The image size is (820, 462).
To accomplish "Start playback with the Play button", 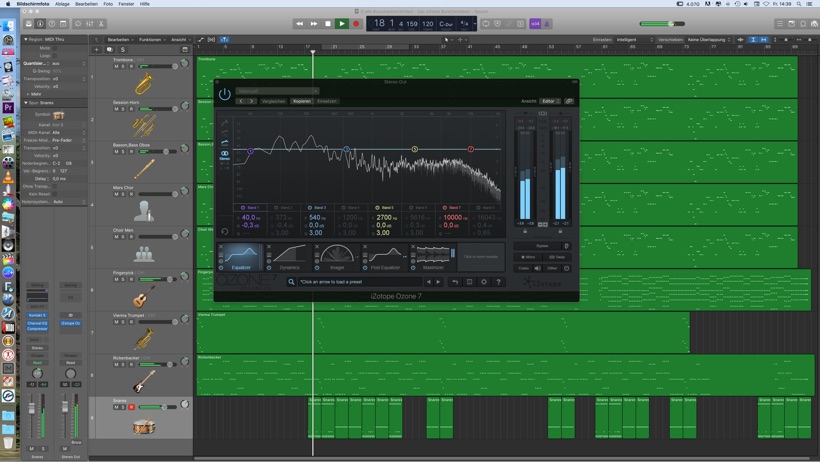I will pyautogui.click(x=341, y=24).
